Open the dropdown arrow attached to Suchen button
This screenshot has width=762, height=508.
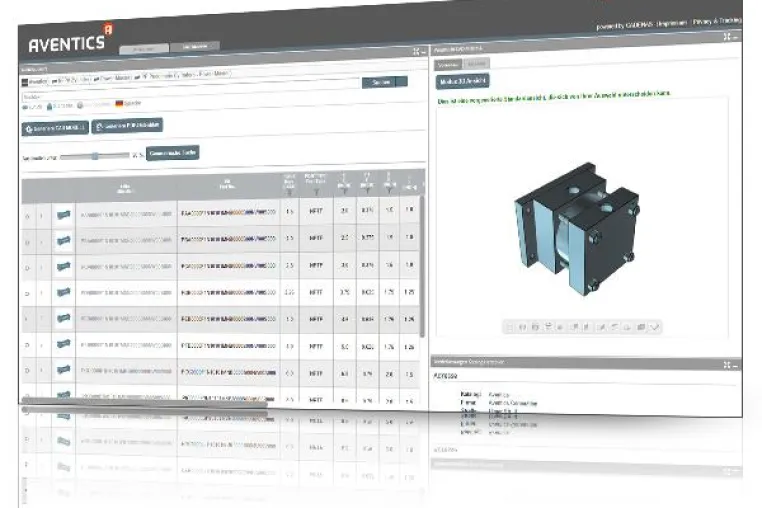402,82
